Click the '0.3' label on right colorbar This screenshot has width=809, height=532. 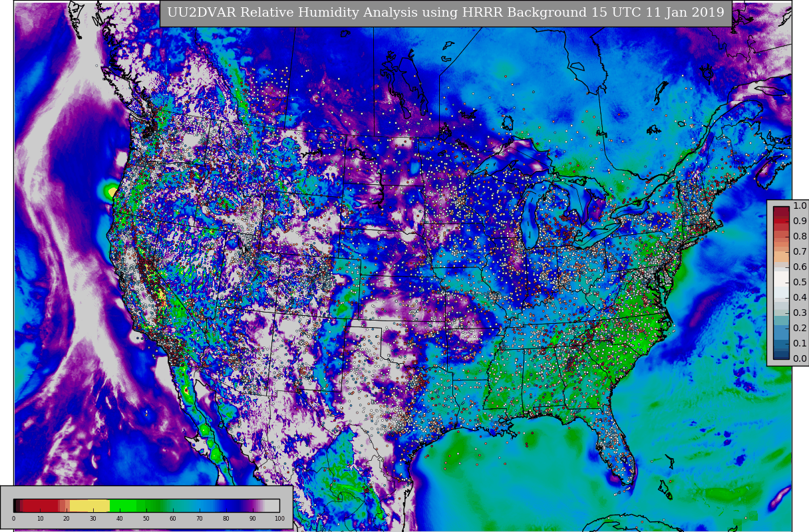pyautogui.click(x=800, y=313)
